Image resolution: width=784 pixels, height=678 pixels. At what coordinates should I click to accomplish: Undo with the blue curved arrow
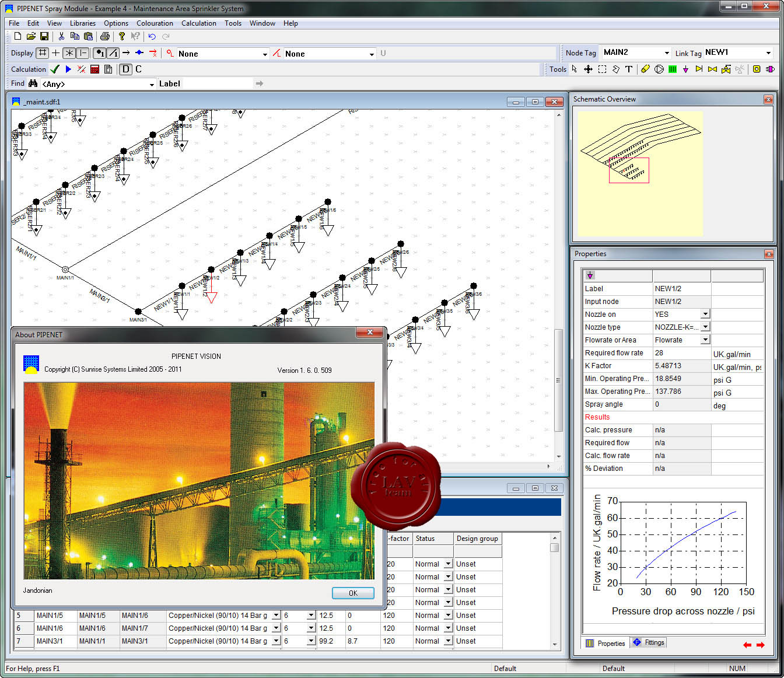click(x=152, y=36)
